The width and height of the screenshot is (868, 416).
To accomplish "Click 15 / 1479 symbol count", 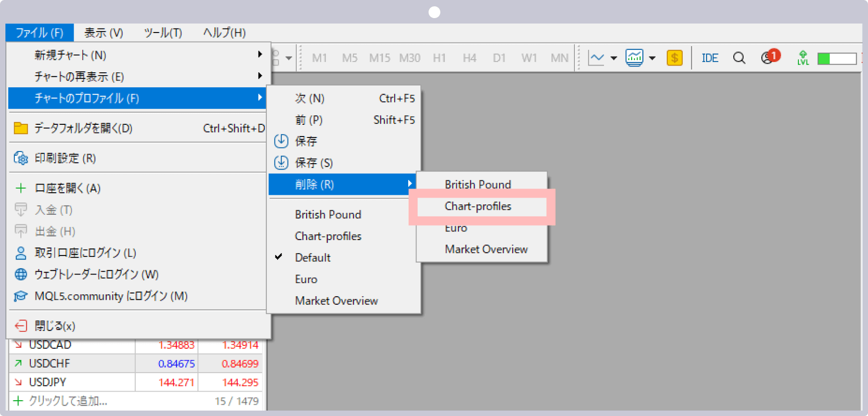I will point(236,401).
